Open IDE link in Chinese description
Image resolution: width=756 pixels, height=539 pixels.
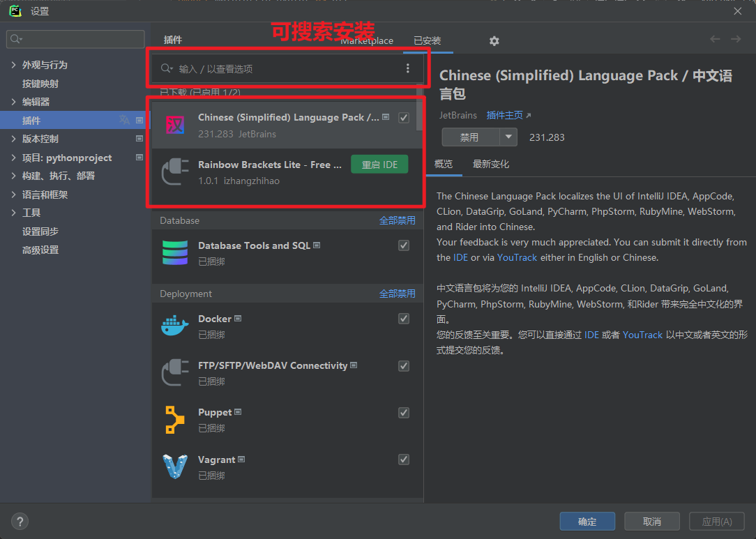(x=591, y=335)
